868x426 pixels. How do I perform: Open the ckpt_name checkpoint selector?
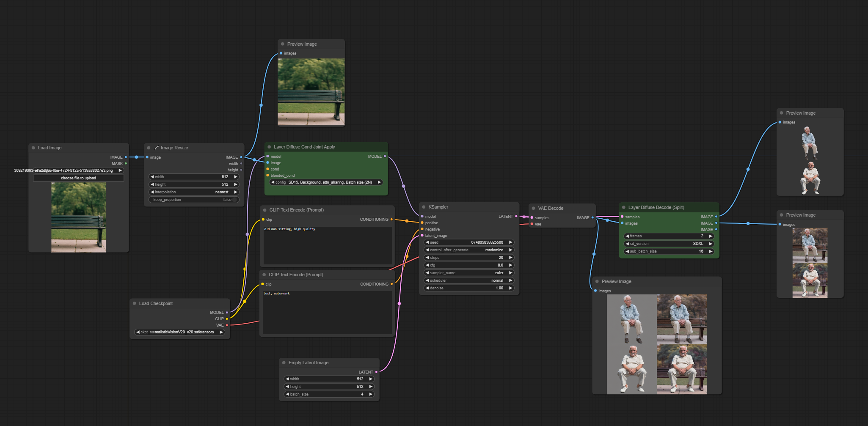180,332
